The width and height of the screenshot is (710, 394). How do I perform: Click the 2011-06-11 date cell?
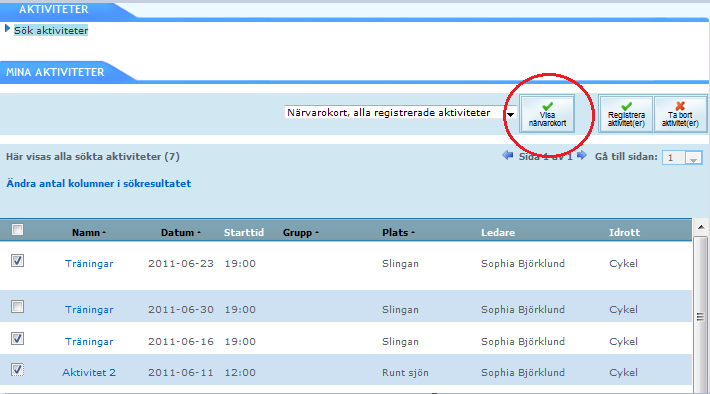[181, 373]
